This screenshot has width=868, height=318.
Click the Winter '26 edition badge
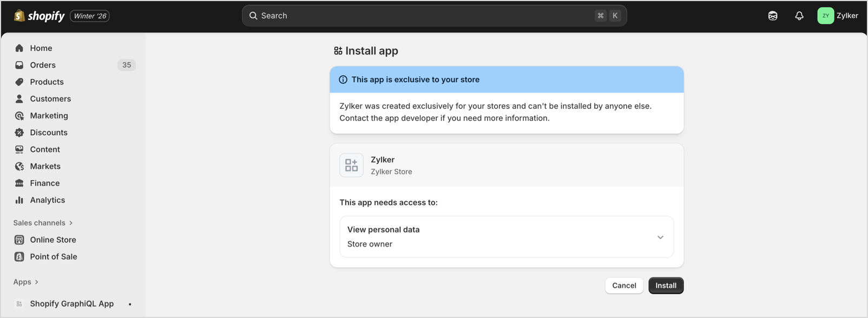[90, 16]
